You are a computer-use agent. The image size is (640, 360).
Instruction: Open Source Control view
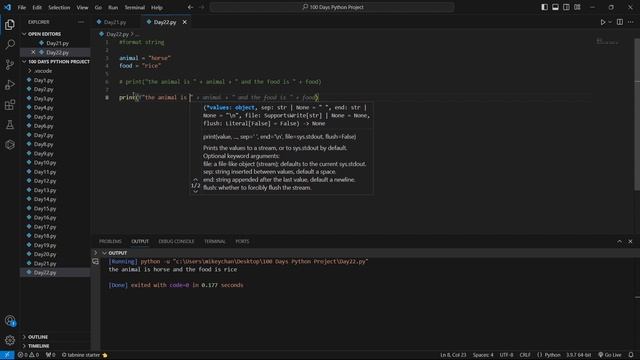tap(10, 64)
